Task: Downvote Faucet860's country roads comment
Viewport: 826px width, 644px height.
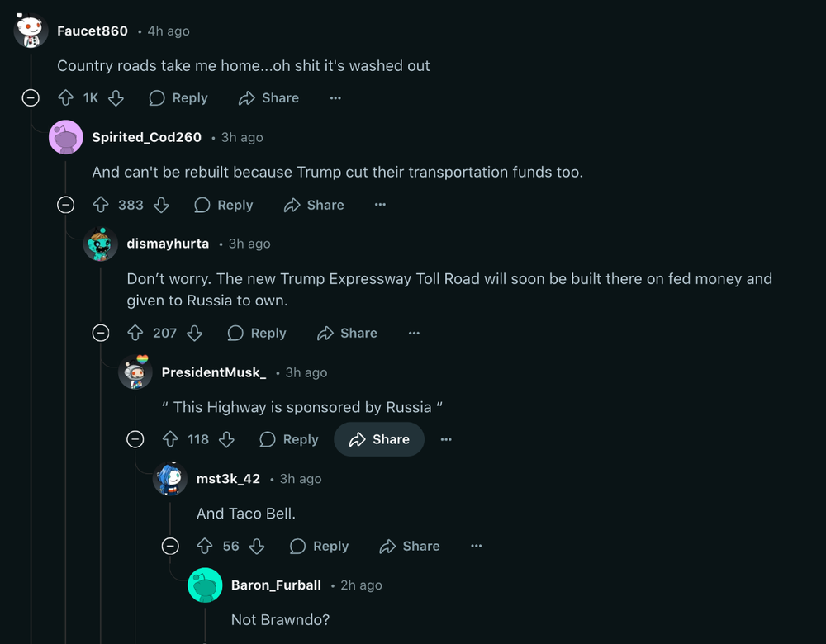Action: 116,98
